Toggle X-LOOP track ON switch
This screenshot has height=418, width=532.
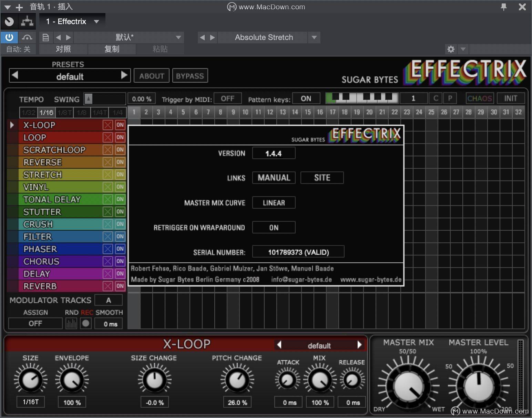click(x=120, y=125)
